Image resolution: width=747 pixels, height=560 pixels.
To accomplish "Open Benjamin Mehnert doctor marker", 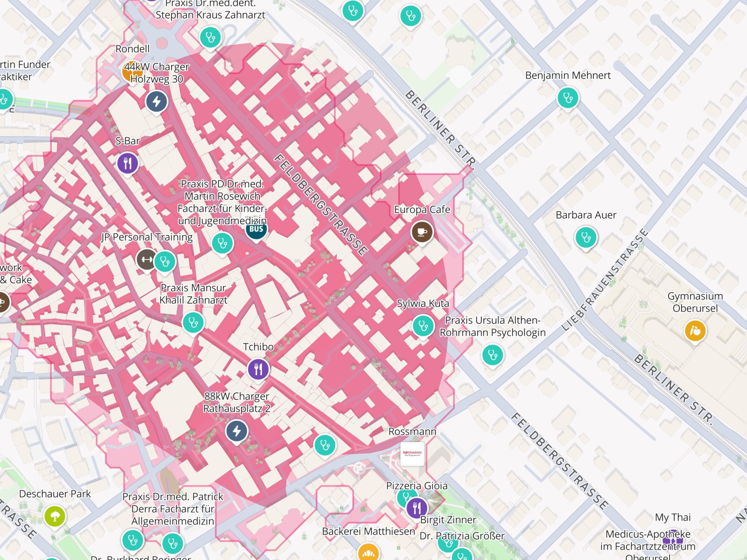I will [x=568, y=98].
